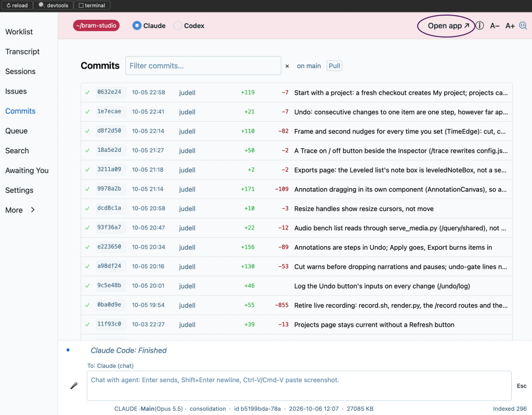Open the Transcript sidebar item
Screen dimensions: 532x415
22,51
